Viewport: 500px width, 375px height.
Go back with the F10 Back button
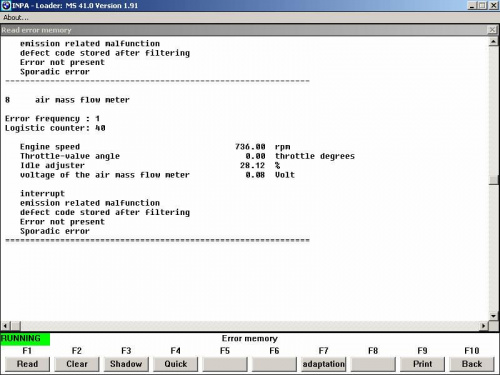(472, 364)
